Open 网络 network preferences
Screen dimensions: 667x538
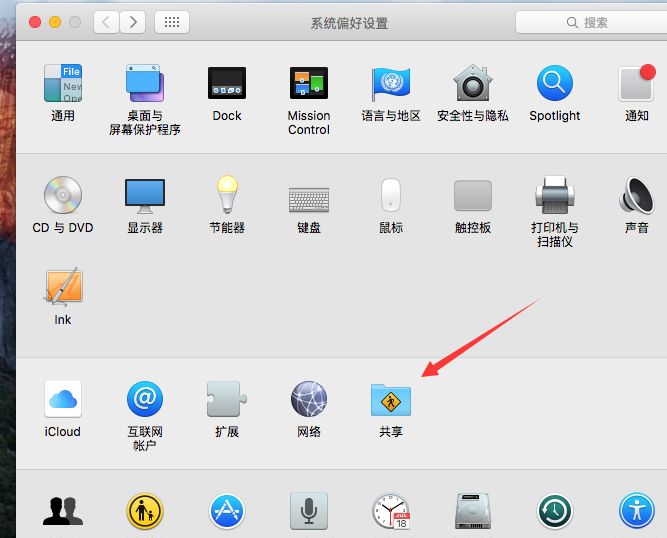[x=309, y=399]
